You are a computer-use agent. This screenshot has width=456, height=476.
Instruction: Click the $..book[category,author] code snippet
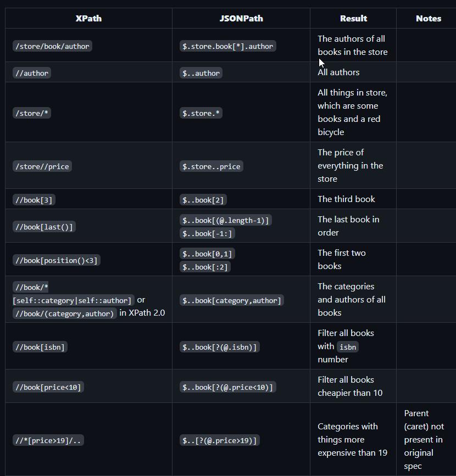pos(231,300)
